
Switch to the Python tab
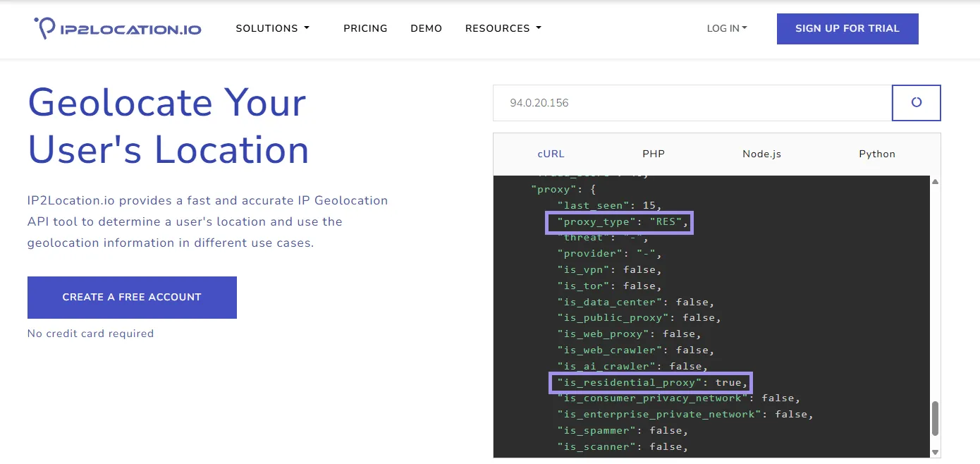pos(877,154)
